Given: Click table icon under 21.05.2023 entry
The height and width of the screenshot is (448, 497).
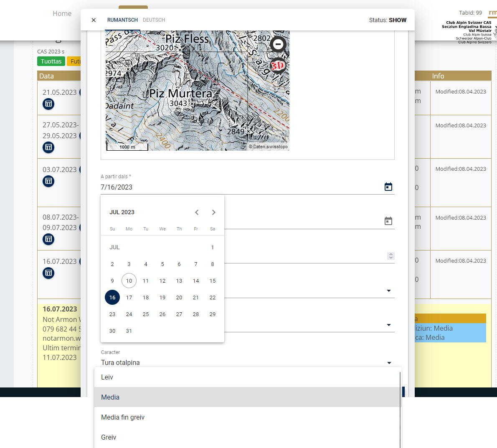Looking at the screenshot, I should 48,104.
